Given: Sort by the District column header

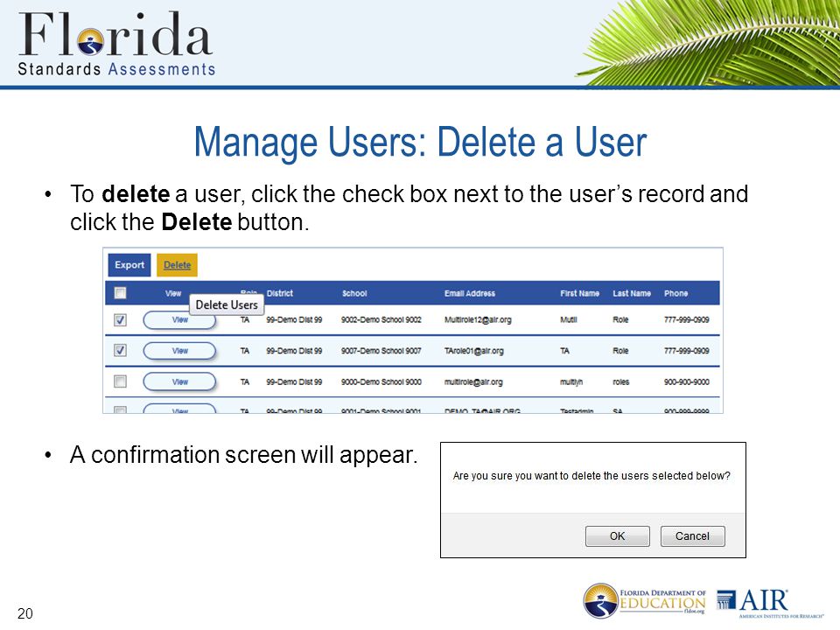Looking at the screenshot, I should coord(280,294).
